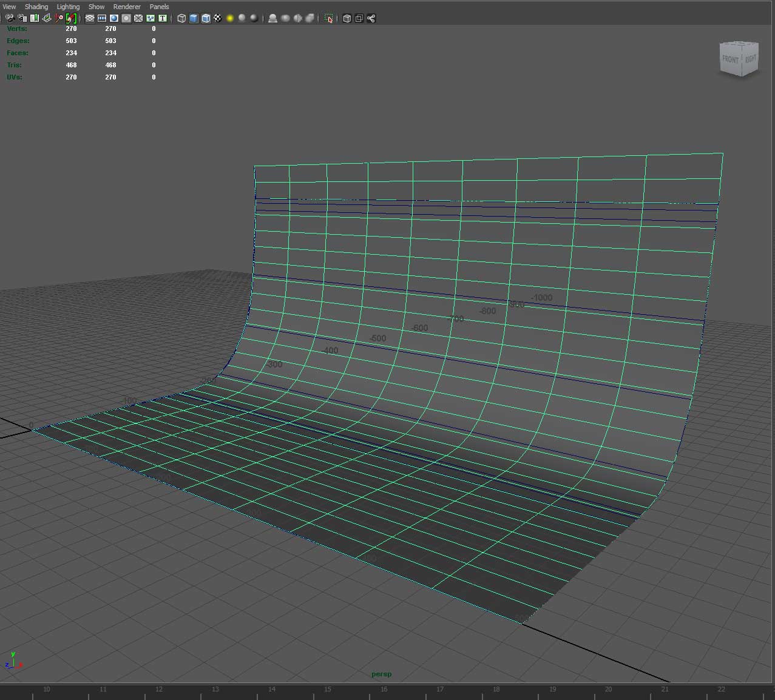775x700 pixels.
Task: Toggle 2D Pan/Zoom icon
Action: pyautogui.click(x=59, y=18)
